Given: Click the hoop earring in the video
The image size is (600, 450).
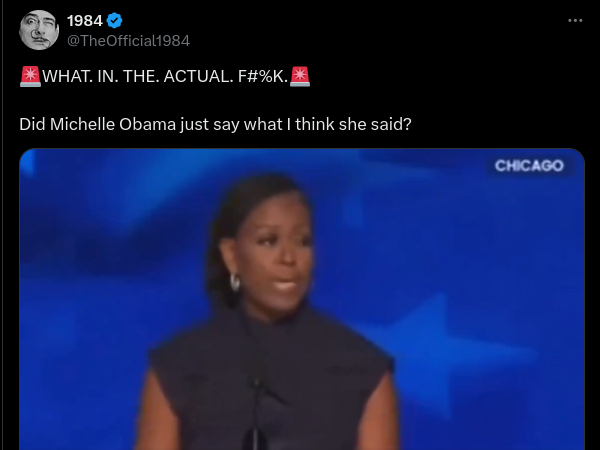Looking at the screenshot, I should [x=235, y=282].
